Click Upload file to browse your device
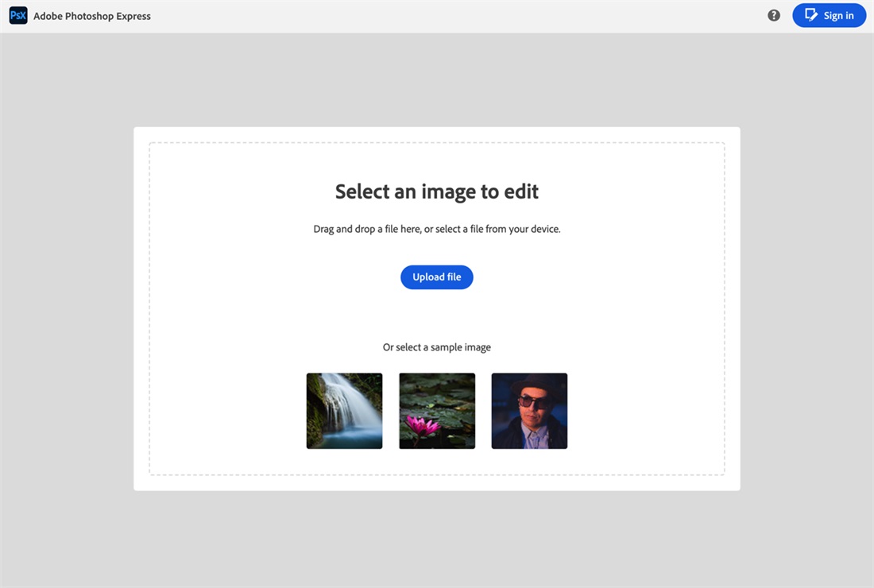 (436, 277)
